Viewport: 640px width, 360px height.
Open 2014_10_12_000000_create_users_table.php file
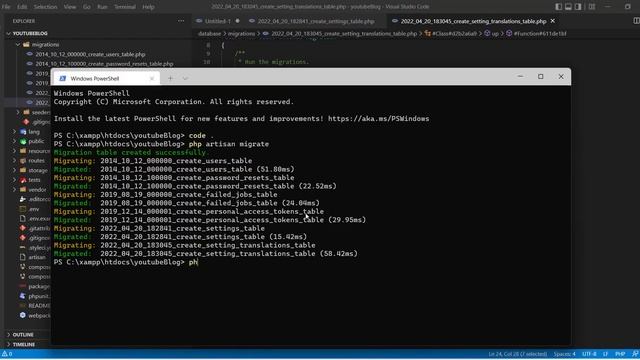pyautogui.click(x=90, y=54)
